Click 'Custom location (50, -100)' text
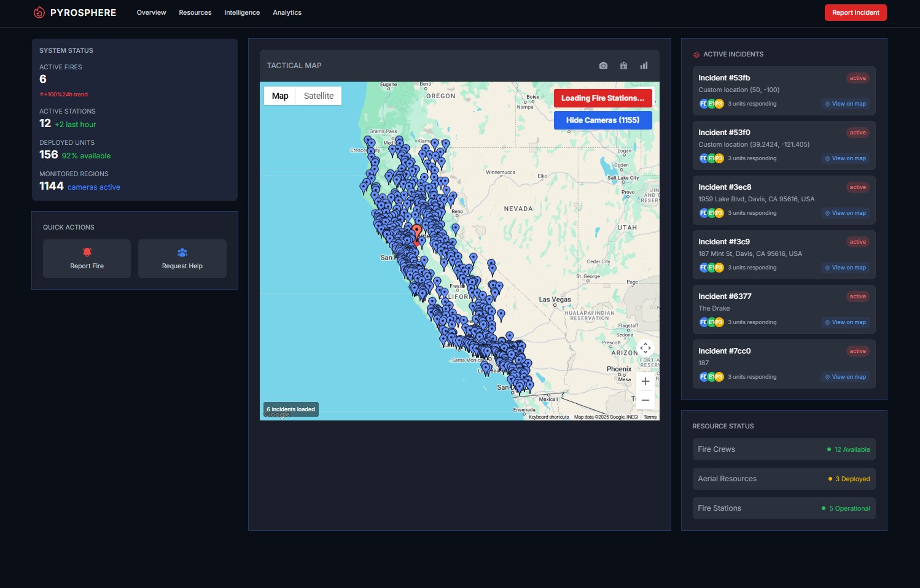920x588 pixels. [739, 90]
